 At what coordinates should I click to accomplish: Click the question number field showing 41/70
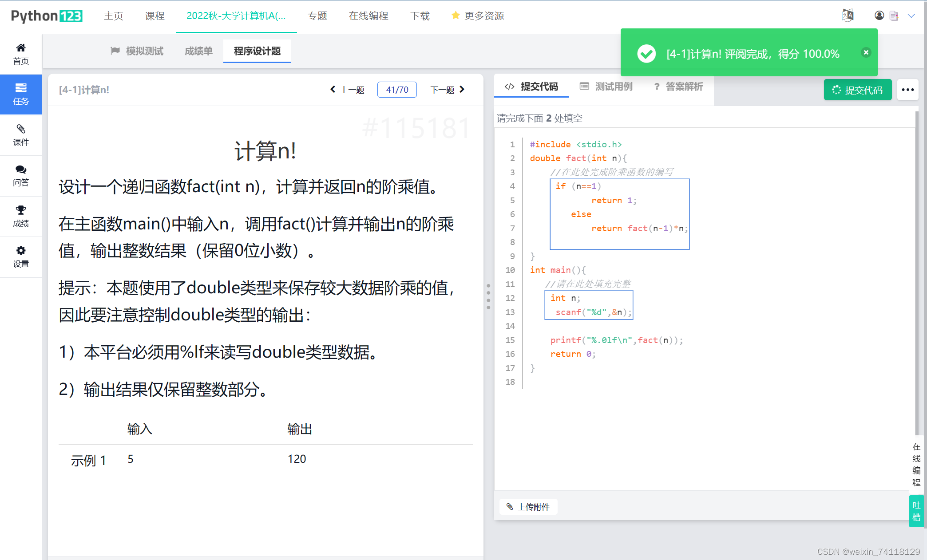pos(396,89)
